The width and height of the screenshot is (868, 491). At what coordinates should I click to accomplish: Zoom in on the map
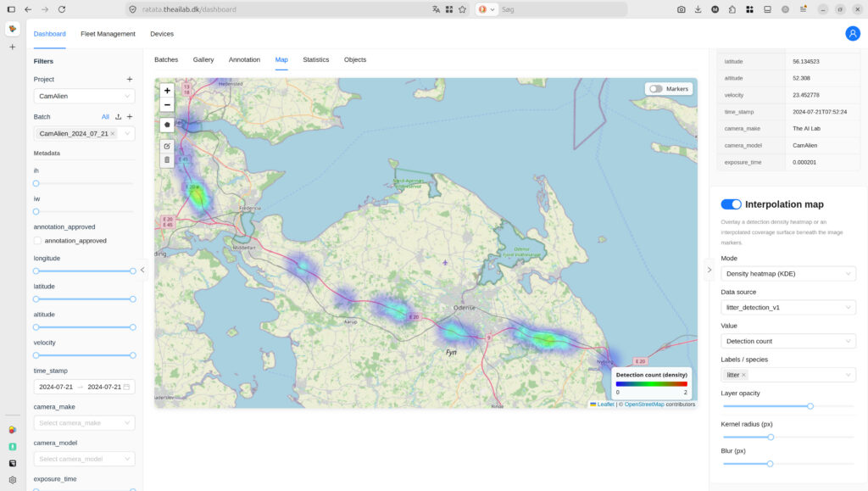coord(167,91)
